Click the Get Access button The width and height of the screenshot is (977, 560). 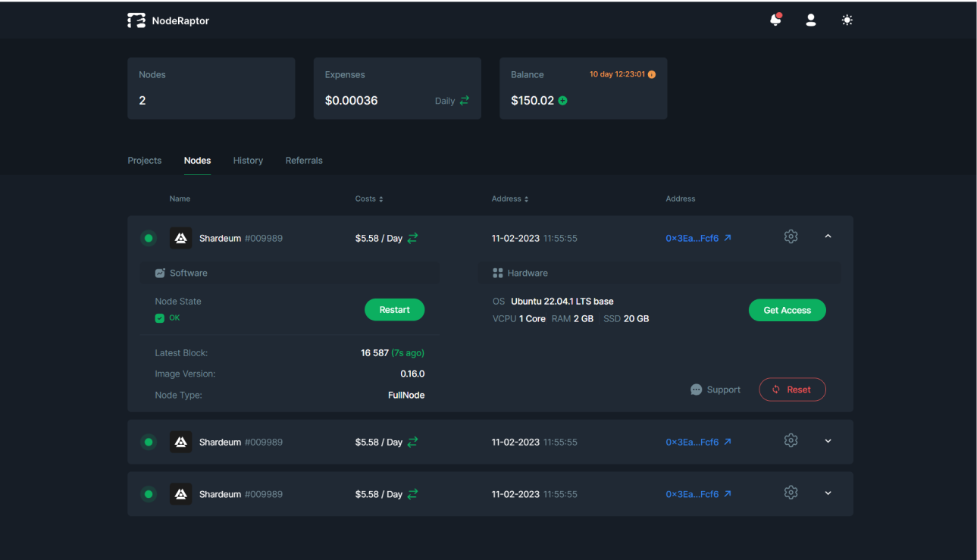coord(787,310)
